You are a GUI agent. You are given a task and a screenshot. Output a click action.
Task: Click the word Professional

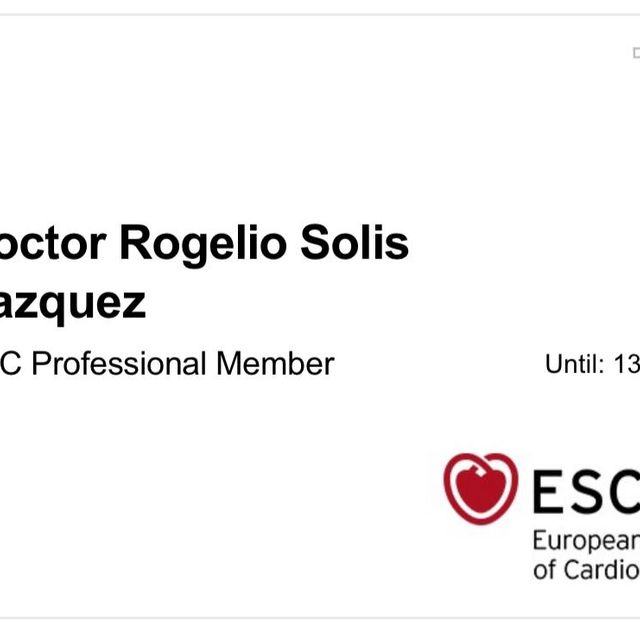(x=122, y=364)
